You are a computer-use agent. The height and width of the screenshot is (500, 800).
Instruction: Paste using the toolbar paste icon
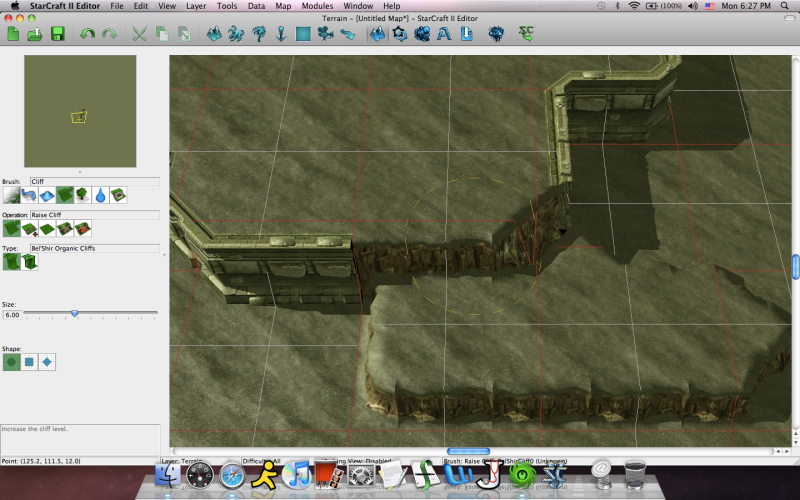coord(184,34)
